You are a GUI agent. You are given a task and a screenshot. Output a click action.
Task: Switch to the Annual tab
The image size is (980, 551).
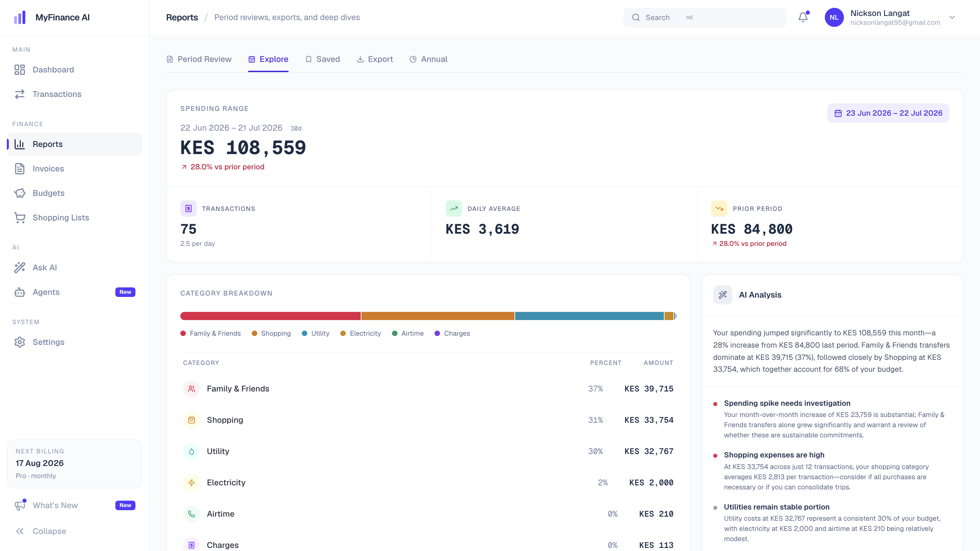(x=428, y=59)
